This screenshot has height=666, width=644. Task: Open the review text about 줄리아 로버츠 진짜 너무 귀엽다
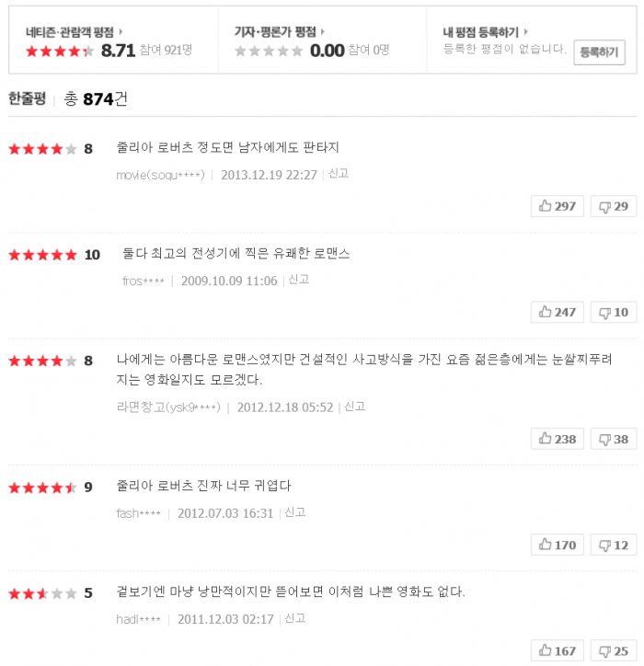(x=203, y=486)
